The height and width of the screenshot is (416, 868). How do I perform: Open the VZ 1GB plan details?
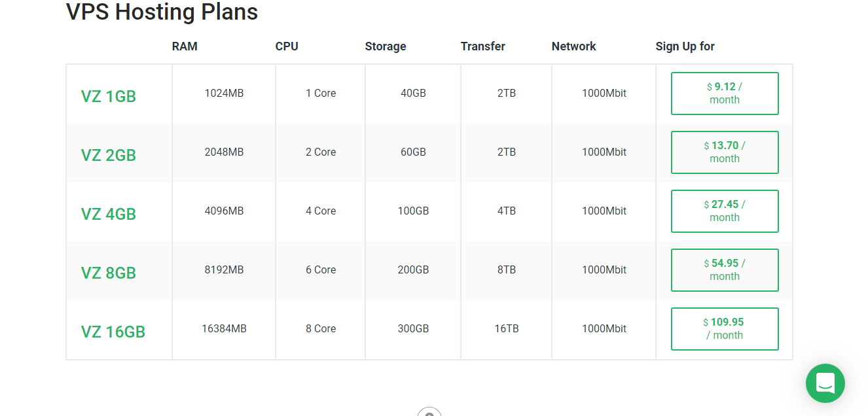(108, 96)
